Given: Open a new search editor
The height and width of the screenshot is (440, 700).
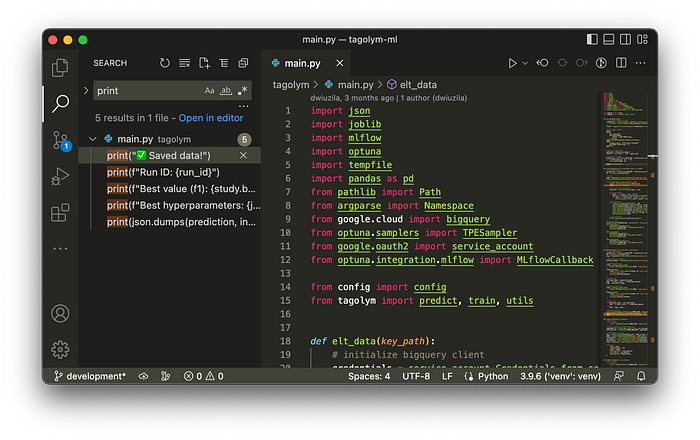Looking at the screenshot, I should pyautogui.click(x=204, y=63).
